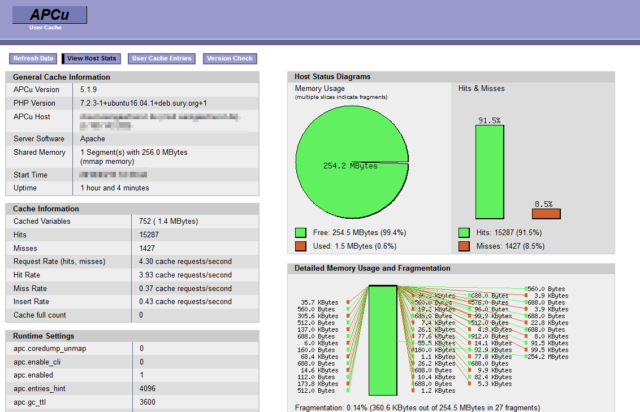Click the 305.6 KBytes fragment label
This screenshot has width=640, height=412.
click(318, 316)
